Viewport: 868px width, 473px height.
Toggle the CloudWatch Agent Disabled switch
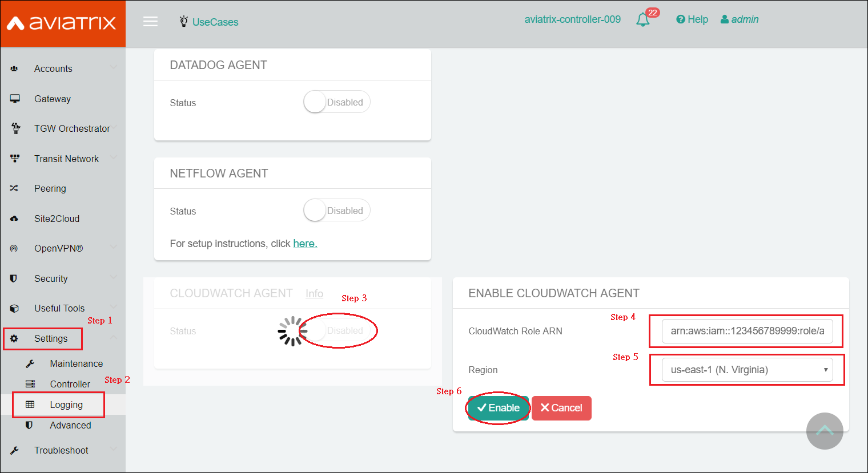tap(338, 330)
